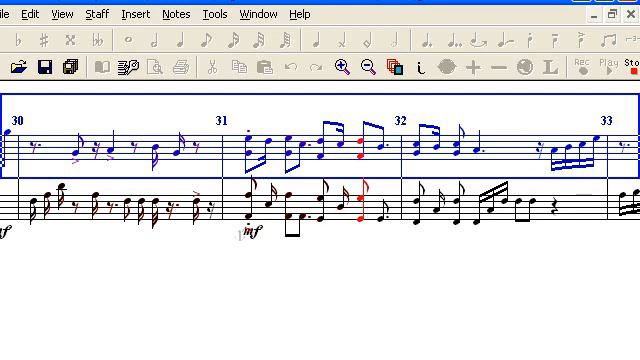The image size is (640, 360).
Task: Stop playback with Stop button
Action: pyautogui.click(x=632, y=67)
